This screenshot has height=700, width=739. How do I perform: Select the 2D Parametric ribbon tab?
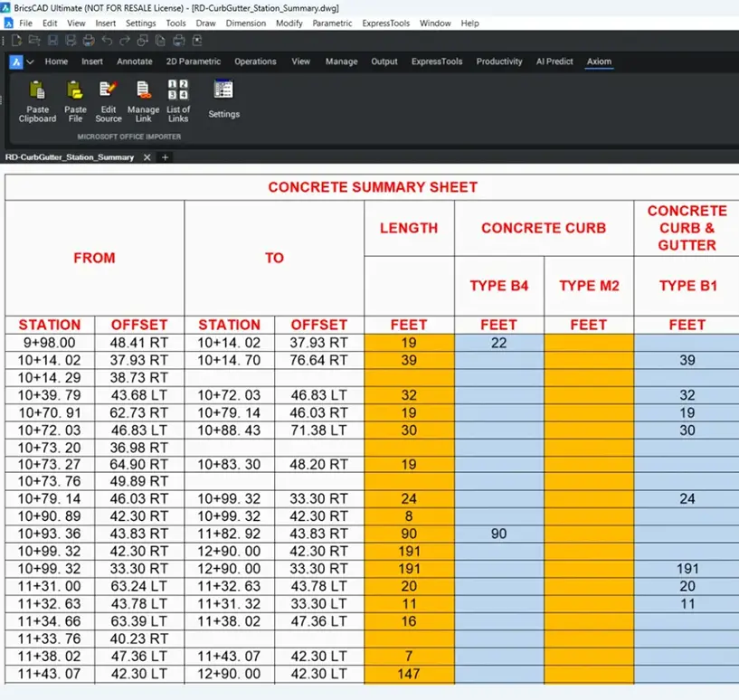click(194, 61)
